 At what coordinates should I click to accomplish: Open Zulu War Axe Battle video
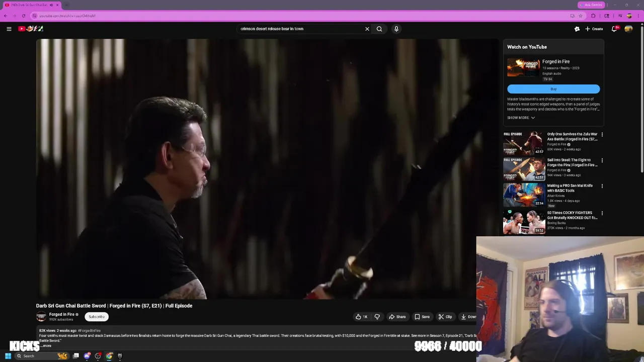pos(524,143)
